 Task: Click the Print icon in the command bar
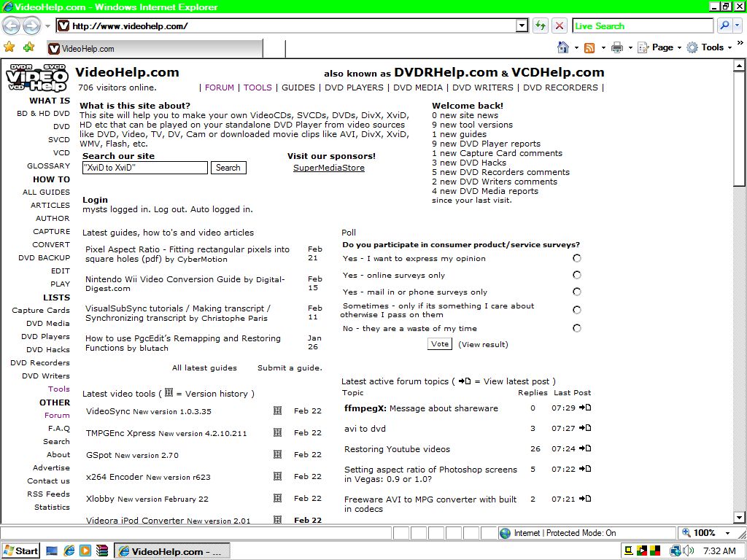tap(617, 47)
